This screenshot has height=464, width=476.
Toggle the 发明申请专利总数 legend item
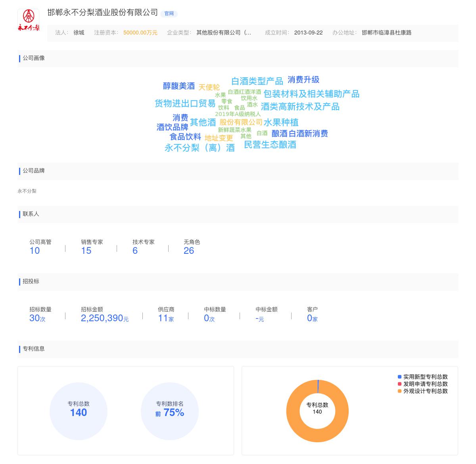point(423,384)
